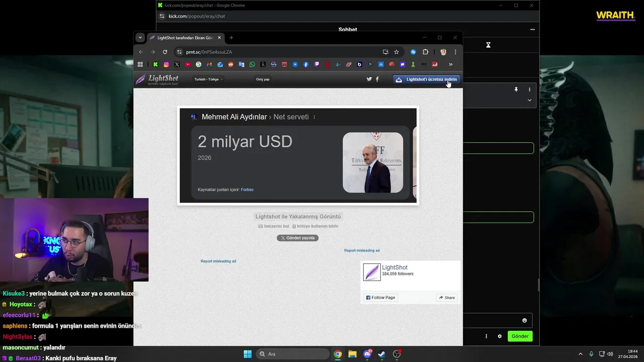Open the Chrome tab search dropdown arrow

point(140,38)
